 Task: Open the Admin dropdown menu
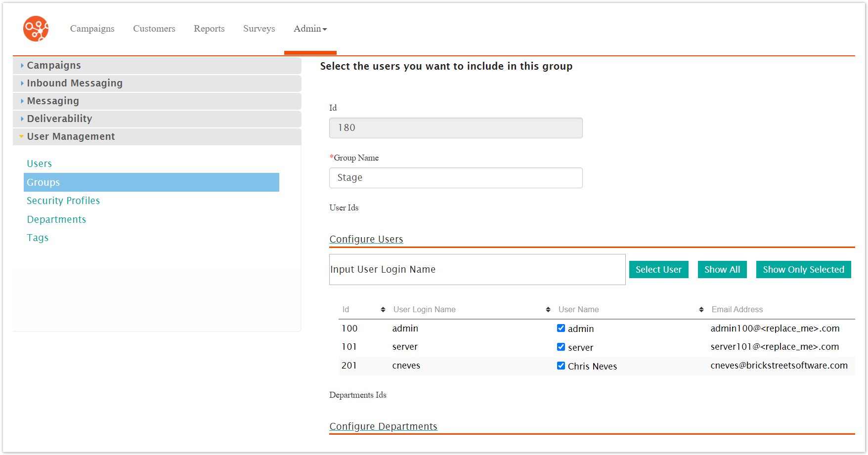click(x=310, y=29)
